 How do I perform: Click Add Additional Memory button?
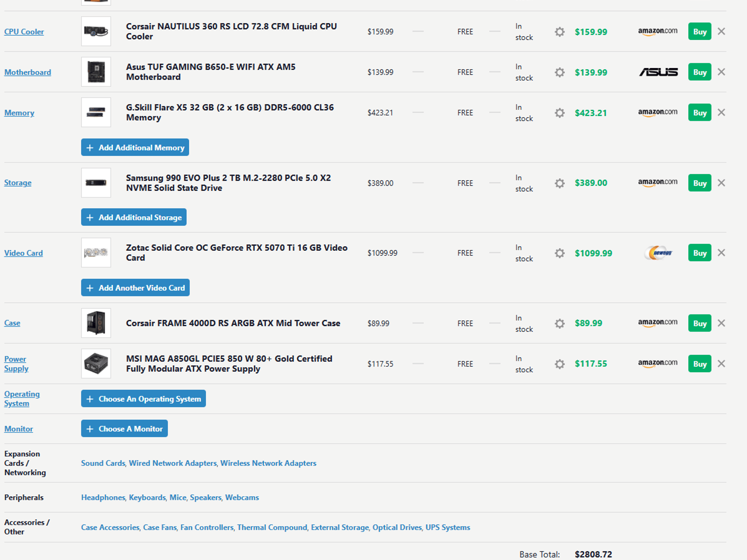135,147
